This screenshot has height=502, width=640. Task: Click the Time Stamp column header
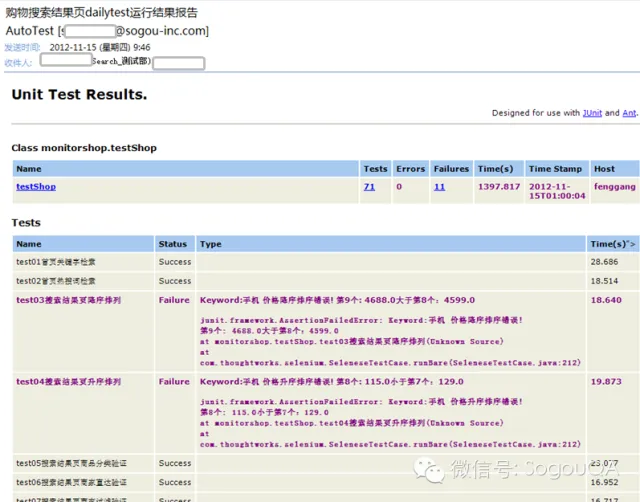tap(556, 169)
